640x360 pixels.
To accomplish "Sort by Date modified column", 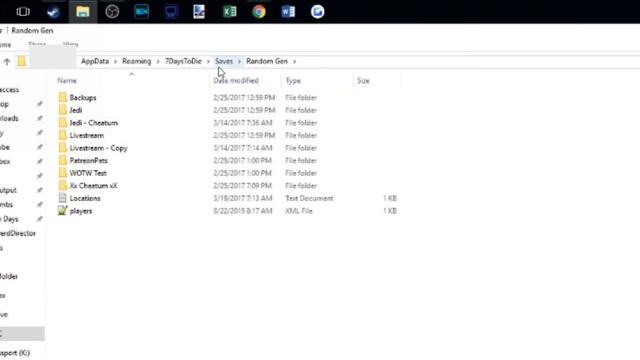I will (x=236, y=81).
